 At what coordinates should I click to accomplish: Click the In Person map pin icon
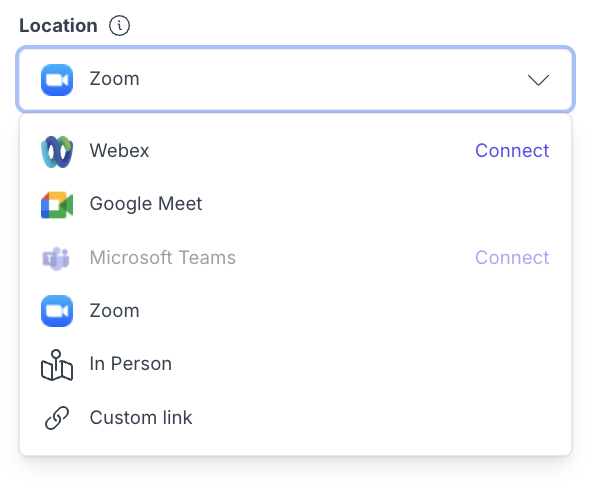[57, 365]
